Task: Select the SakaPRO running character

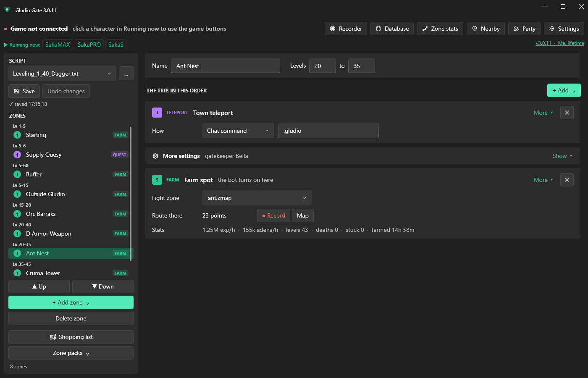Action: pos(89,45)
